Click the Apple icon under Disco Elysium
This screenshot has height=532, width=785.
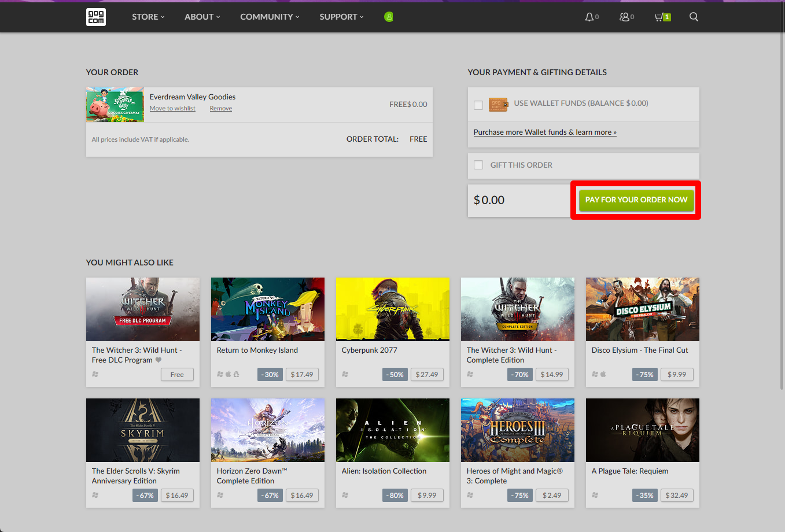coord(603,374)
